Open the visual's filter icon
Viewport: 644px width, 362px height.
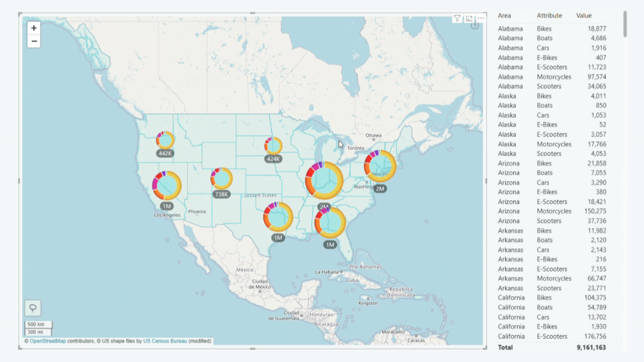tap(457, 19)
